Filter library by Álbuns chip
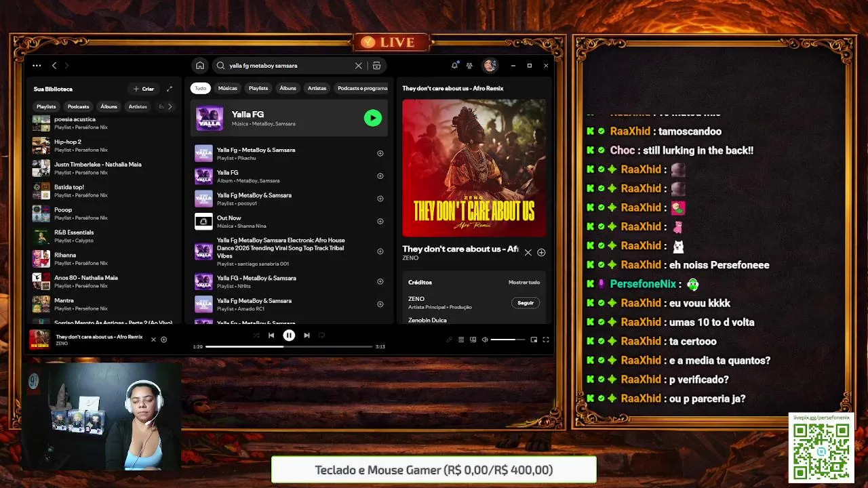 coord(108,106)
